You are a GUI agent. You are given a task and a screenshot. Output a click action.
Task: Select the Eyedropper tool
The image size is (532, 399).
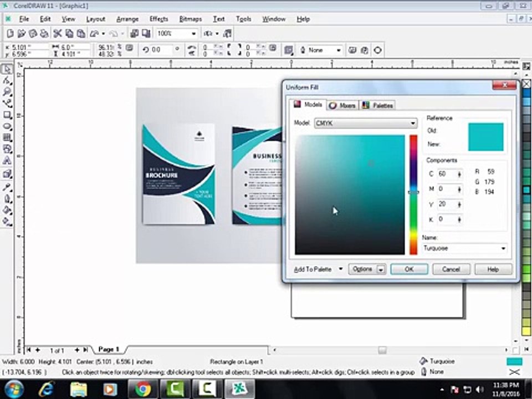pos(7,187)
